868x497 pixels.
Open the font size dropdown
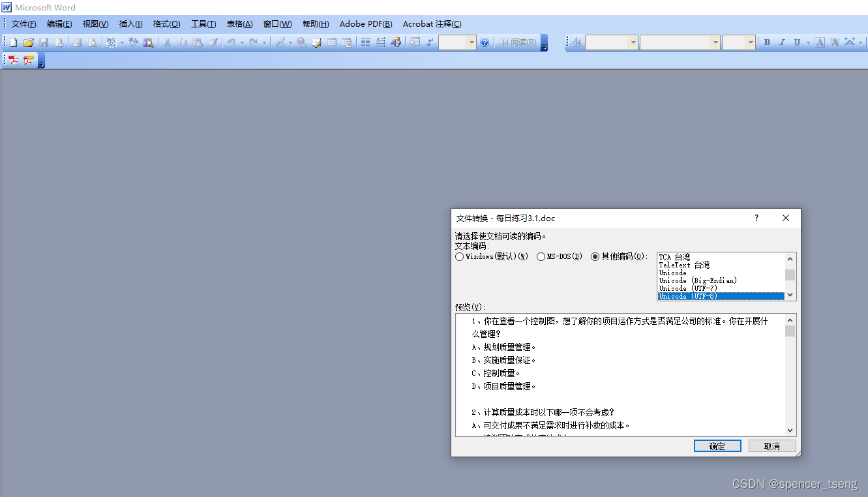(750, 42)
